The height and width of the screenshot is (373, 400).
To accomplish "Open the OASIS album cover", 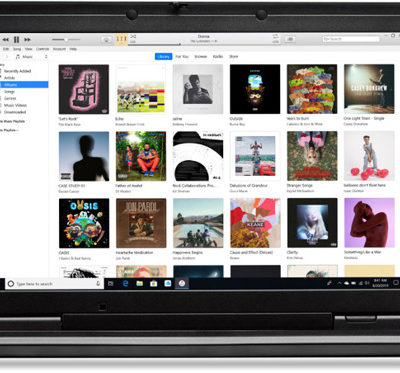I will pos(84,223).
